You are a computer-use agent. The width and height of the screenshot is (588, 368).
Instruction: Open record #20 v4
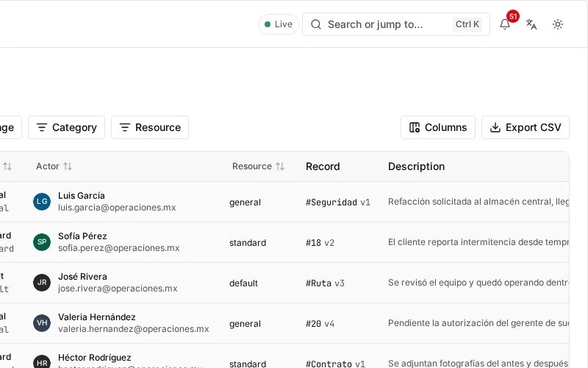(320, 324)
